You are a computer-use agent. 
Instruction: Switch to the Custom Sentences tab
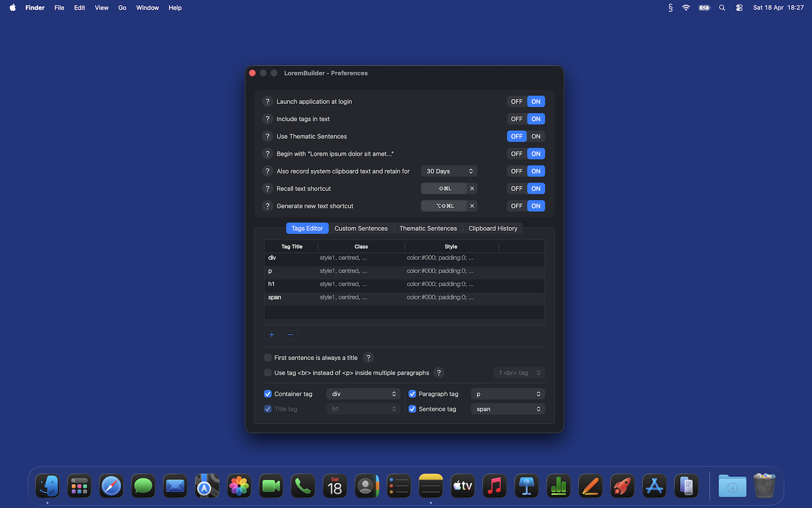(361, 228)
